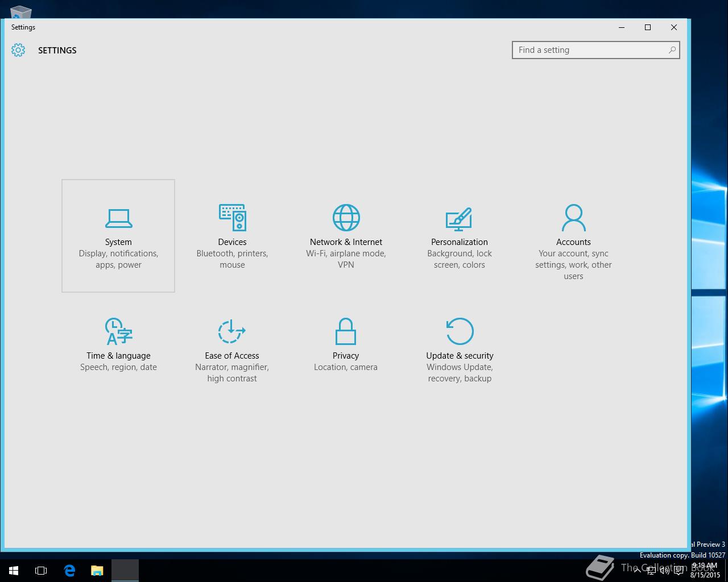
Task: Open Update & security refresh icon
Action: point(460,331)
